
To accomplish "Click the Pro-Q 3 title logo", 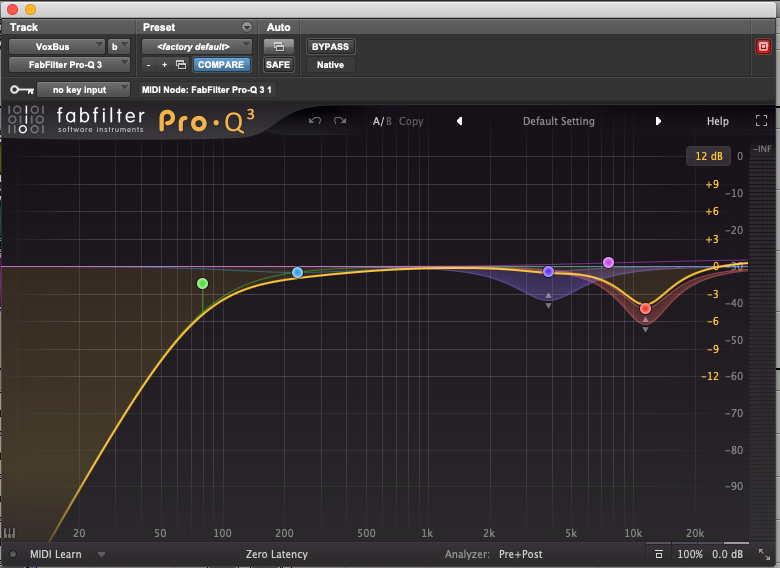I will pyautogui.click(x=206, y=122).
